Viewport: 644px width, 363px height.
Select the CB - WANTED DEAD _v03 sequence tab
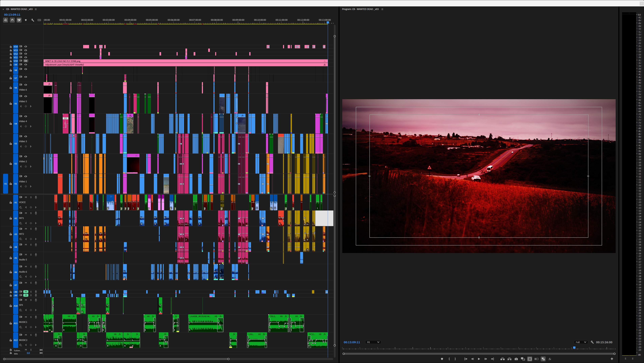19,9
